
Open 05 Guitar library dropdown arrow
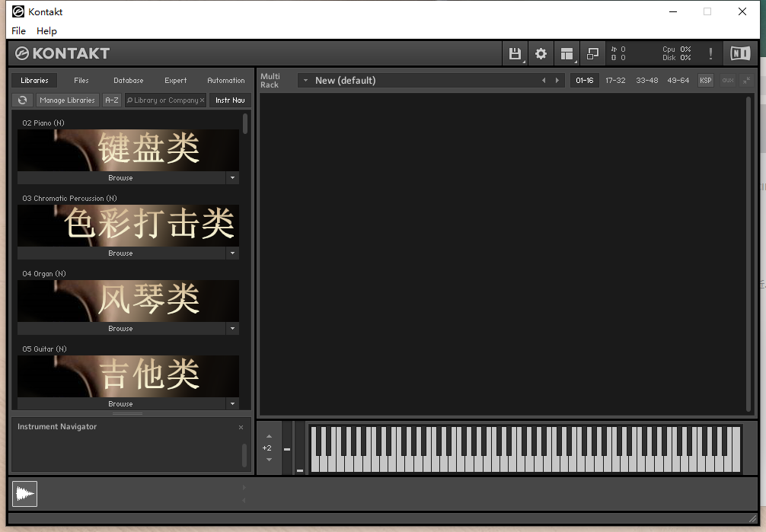point(232,403)
